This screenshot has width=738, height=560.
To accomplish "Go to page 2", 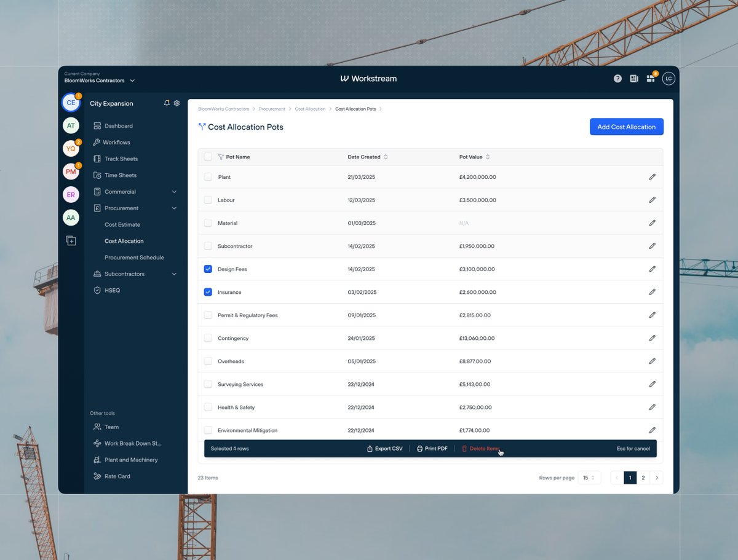I will coord(643,478).
